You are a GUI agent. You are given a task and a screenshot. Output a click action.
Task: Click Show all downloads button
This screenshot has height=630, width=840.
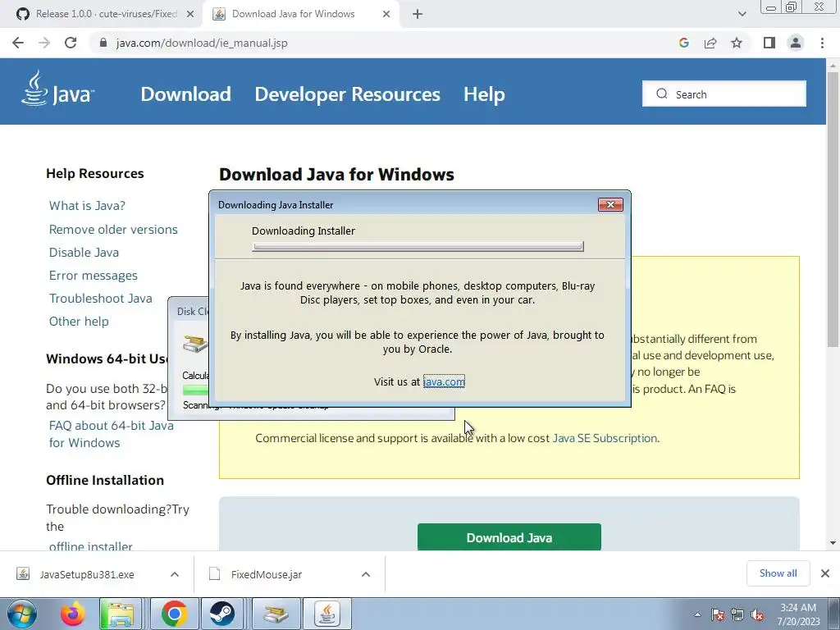point(778,573)
